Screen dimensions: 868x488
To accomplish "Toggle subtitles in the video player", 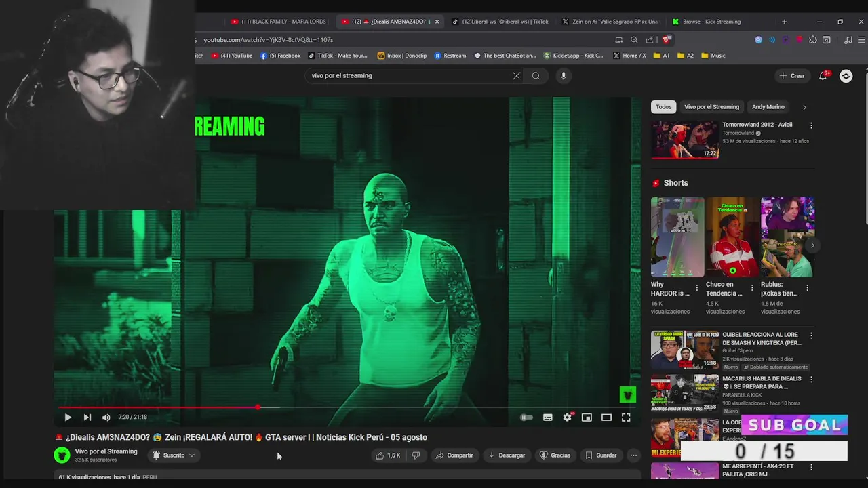I will [x=548, y=418].
